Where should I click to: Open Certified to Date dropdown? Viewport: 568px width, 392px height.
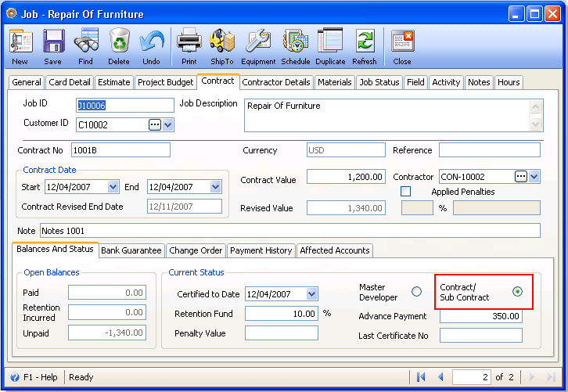point(312,294)
